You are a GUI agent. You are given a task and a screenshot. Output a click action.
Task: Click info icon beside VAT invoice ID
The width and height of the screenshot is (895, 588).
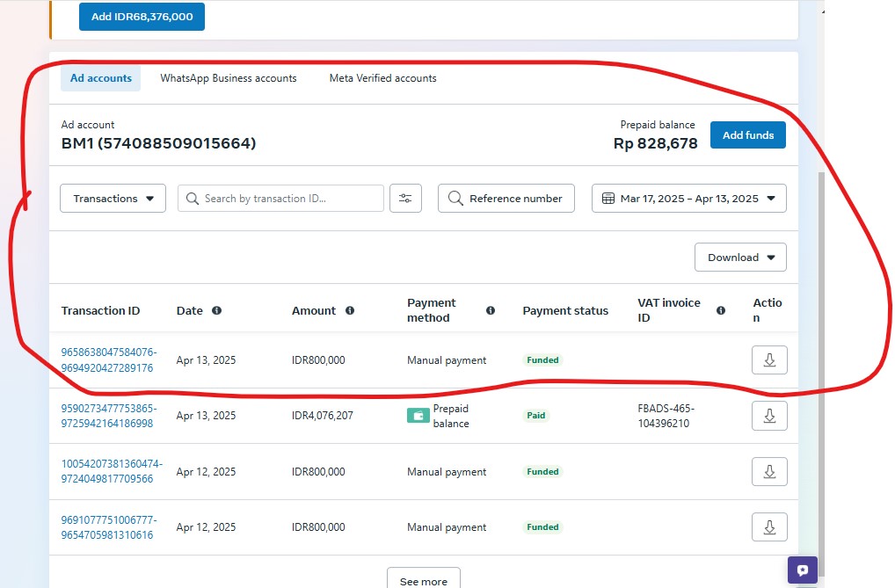[721, 310]
